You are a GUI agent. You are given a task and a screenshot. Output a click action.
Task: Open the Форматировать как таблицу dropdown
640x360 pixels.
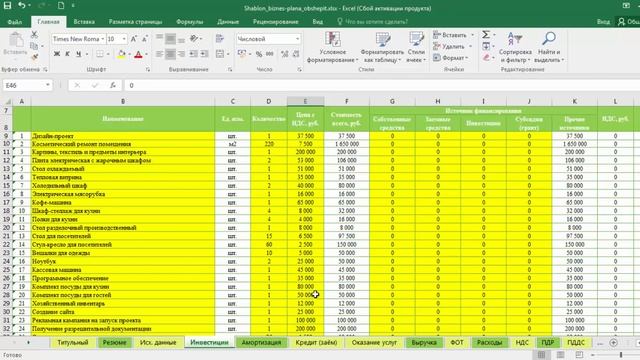point(382,47)
